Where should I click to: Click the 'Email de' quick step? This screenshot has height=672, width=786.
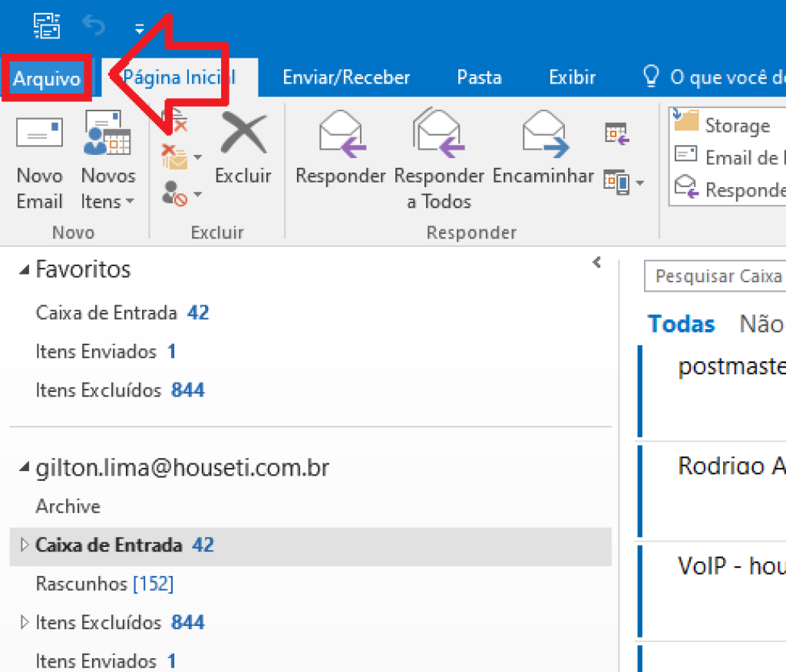click(x=728, y=157)
